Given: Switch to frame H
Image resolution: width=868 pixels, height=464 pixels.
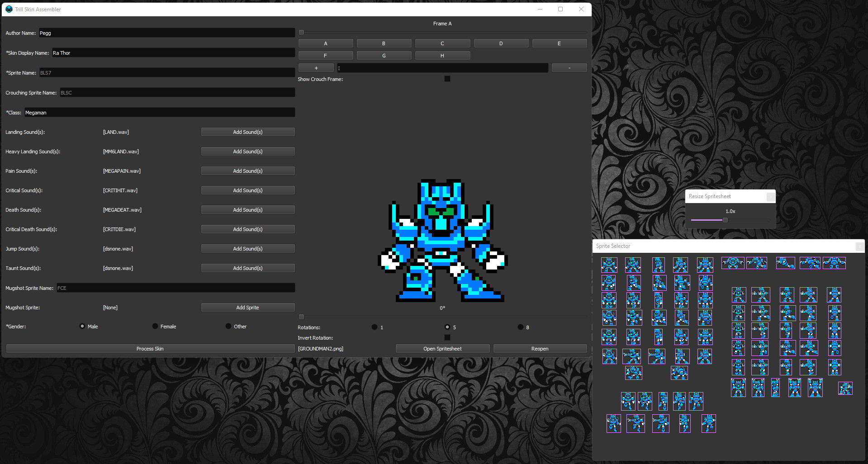Looking at the screenshot, I should click(442, 55).
